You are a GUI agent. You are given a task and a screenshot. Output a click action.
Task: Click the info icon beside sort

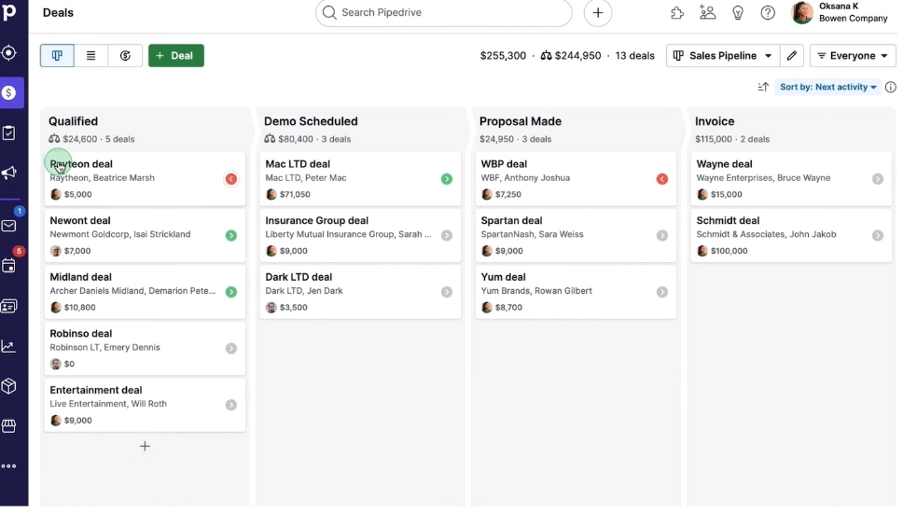point(891,87)
